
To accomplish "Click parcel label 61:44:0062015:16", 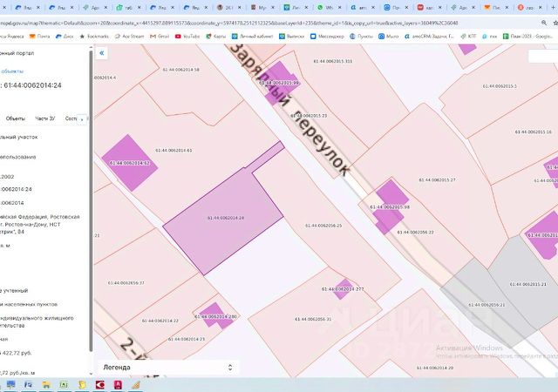I will 533,132.
